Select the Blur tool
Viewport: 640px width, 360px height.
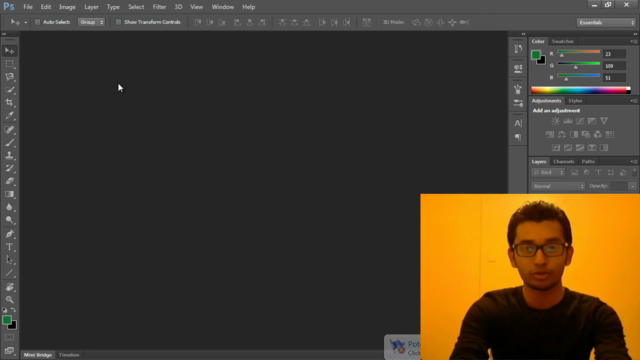click(x=9, y=207)
